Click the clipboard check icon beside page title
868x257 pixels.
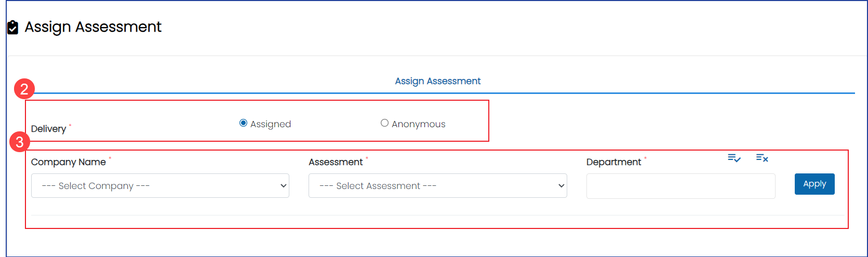click(x=12, y=28)
